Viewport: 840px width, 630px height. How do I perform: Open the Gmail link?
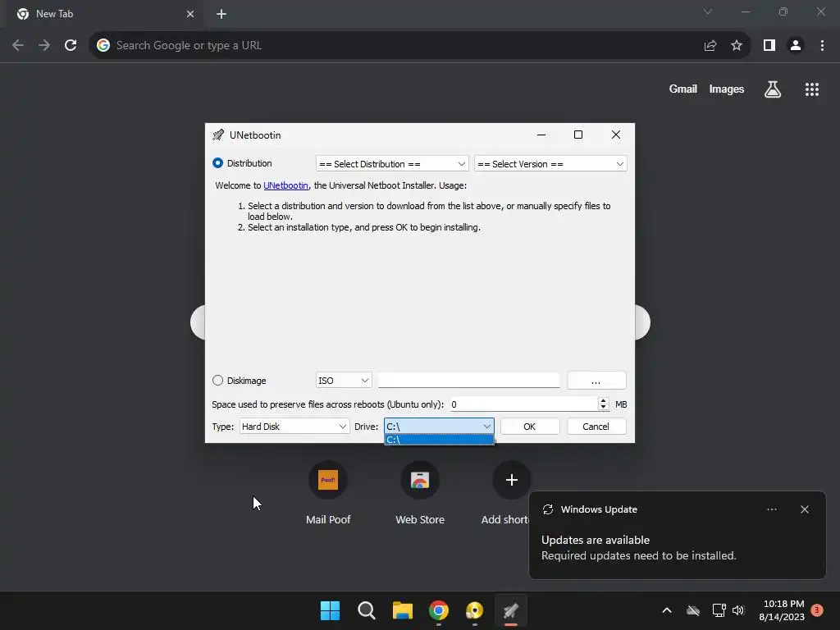683,89
